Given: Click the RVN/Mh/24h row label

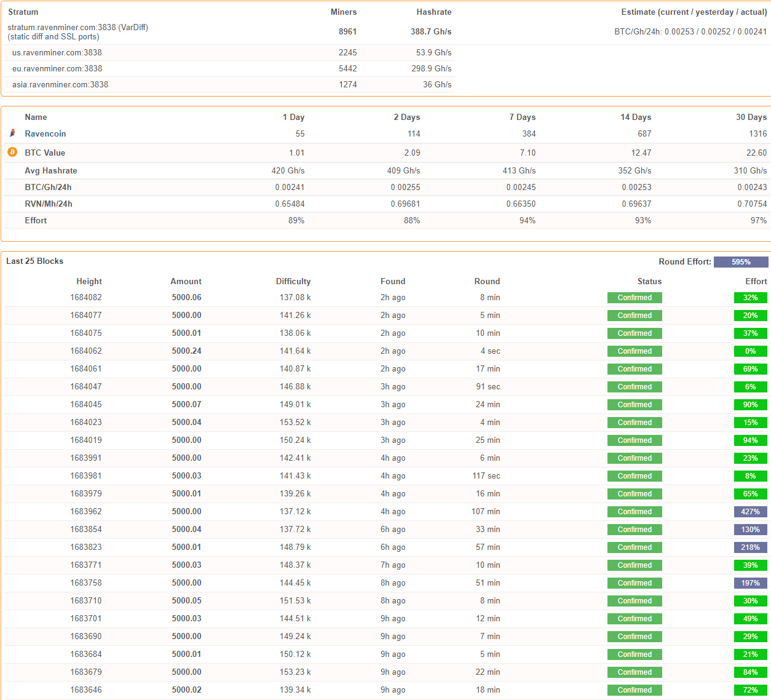Looking at the screenshot, I should (x=49, y=204).
